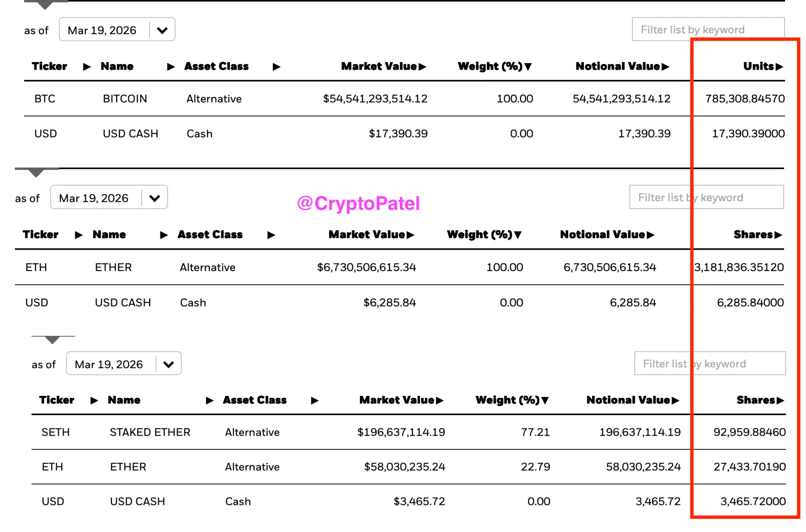Screen dimensions: 806x532
Task: Click the Name header in top table
Action: (x=117, y=66)
